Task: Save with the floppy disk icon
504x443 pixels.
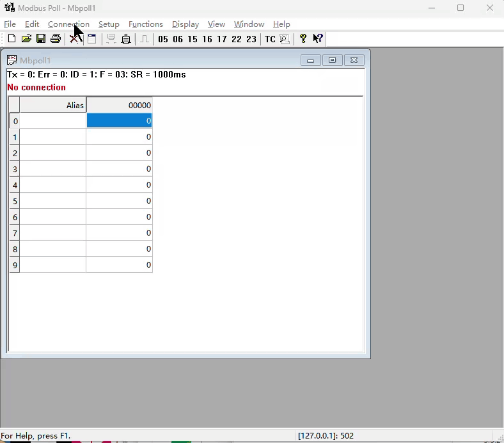Action: [41, 39]
